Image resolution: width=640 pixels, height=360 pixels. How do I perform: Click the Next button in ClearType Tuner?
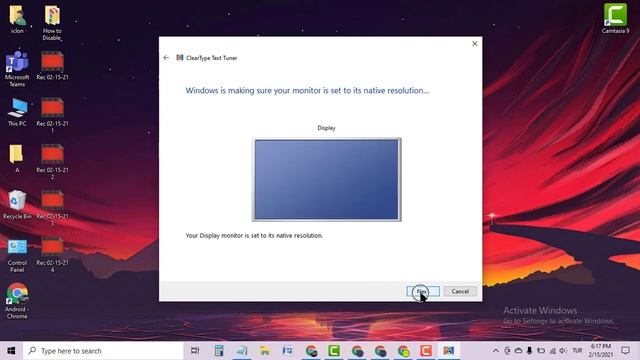tap(423, 291)
